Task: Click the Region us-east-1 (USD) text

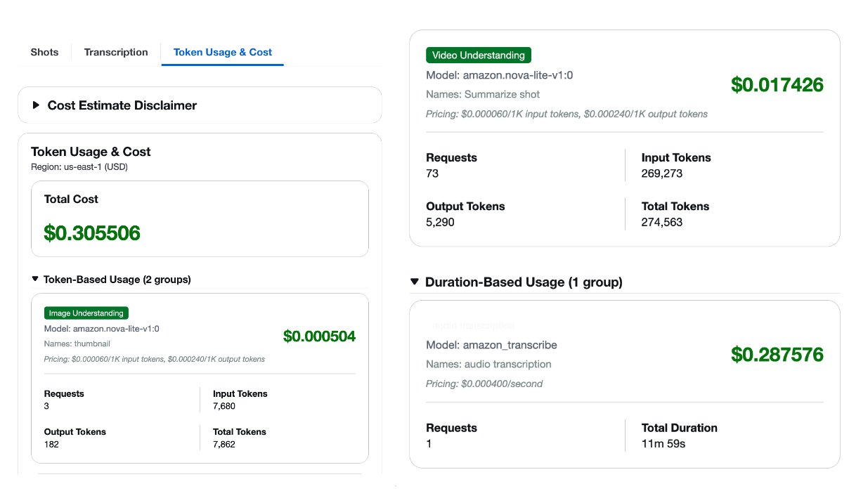Action: point(79,167)
